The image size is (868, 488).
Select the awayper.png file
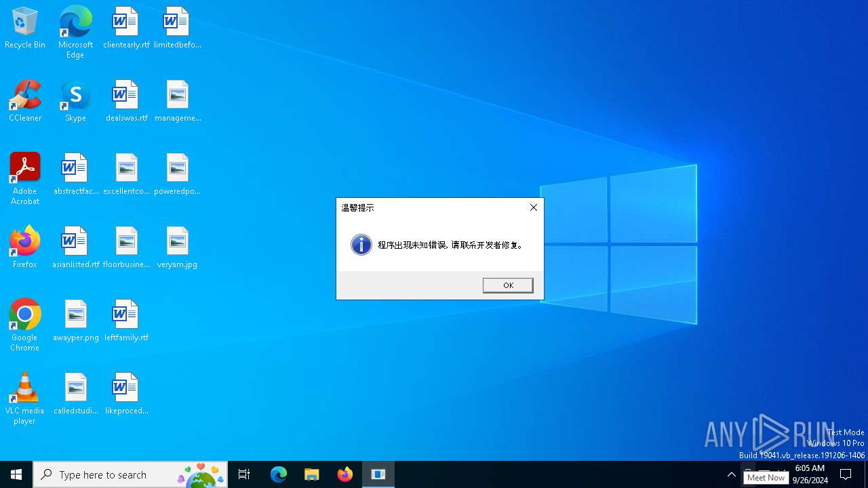[x=75, y=321]
